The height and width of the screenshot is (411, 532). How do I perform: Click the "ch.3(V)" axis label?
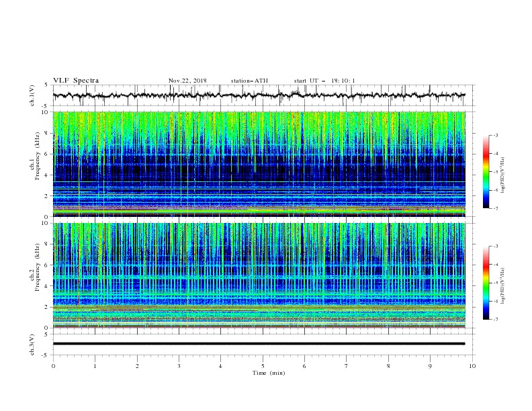(x=32, y=345)
